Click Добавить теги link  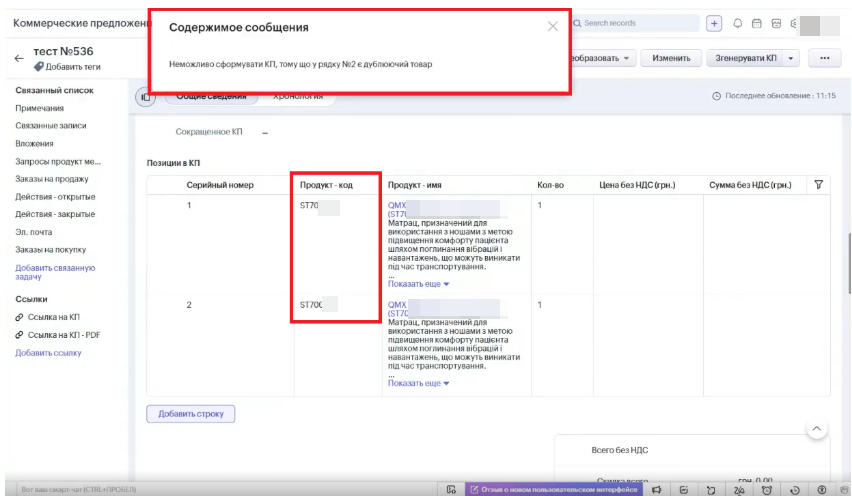pyautogui.click(x=73, y=67)
